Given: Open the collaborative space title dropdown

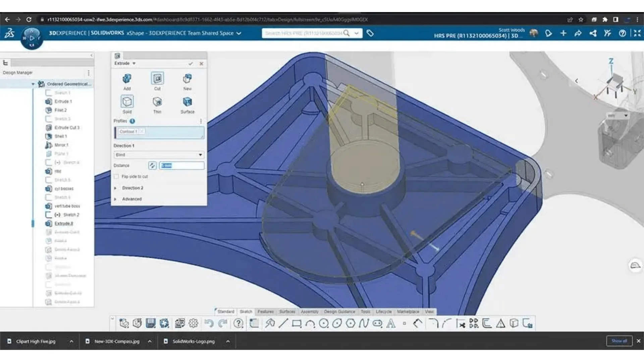Looking at the screenshot, I should point(239,33).
